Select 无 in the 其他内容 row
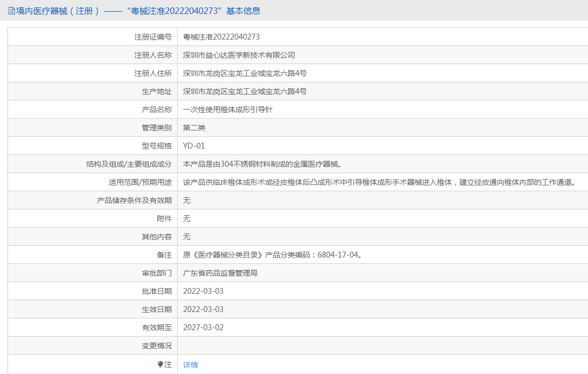This screenshot has width=588, height=374. pos(187,237)
